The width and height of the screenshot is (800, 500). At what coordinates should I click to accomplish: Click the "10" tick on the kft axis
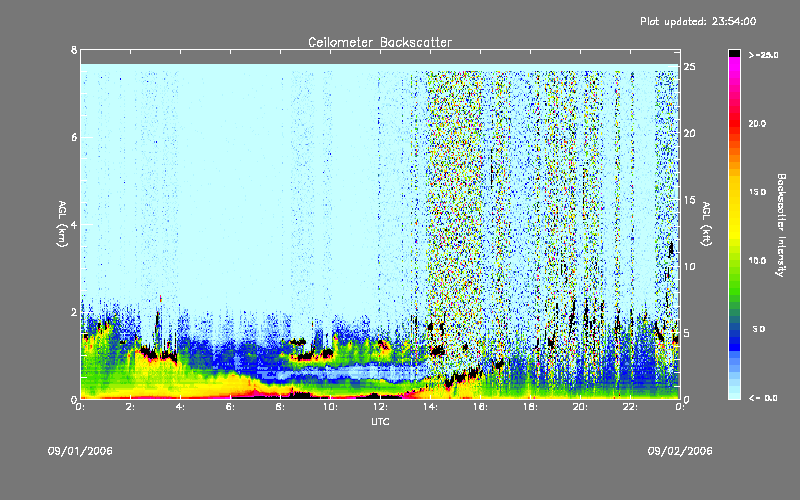pos(689,266)
